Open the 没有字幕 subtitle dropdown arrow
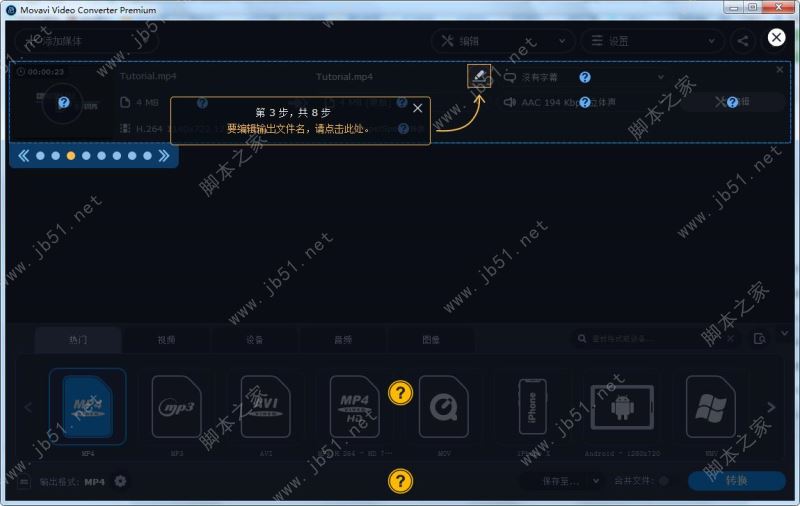 coord(661,77)
